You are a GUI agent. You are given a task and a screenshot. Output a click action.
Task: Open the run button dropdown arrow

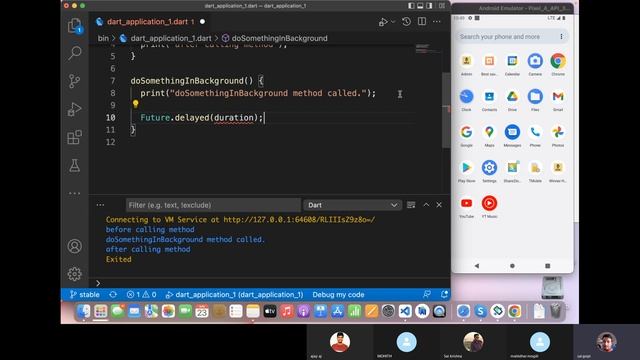393,22
